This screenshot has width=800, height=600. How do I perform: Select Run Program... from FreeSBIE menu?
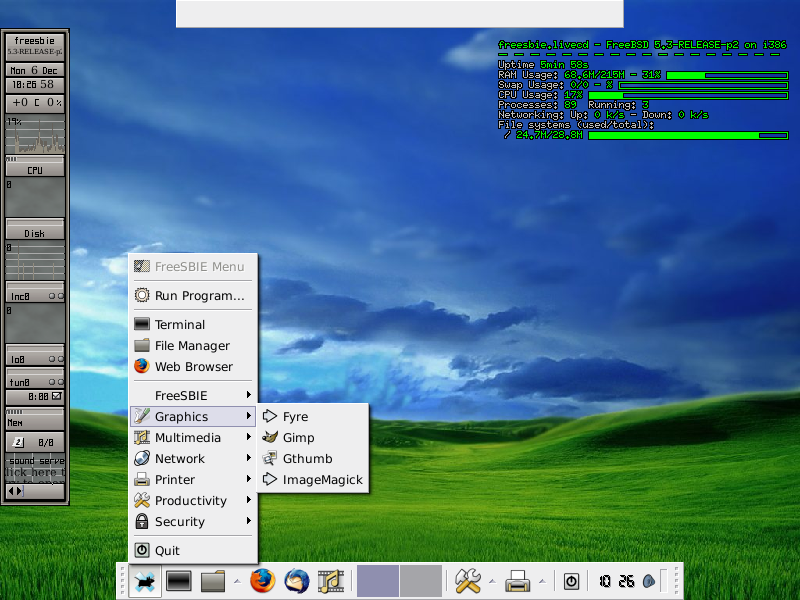(x=193, y=295)
